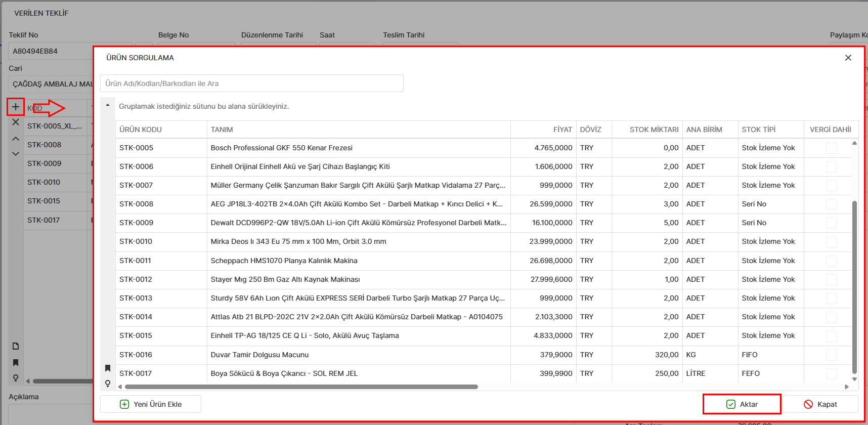Click the lightbulb icon in product query dialog
This screenshot has height=425, width=868.
pyautogui.click(x=108, y=384)
